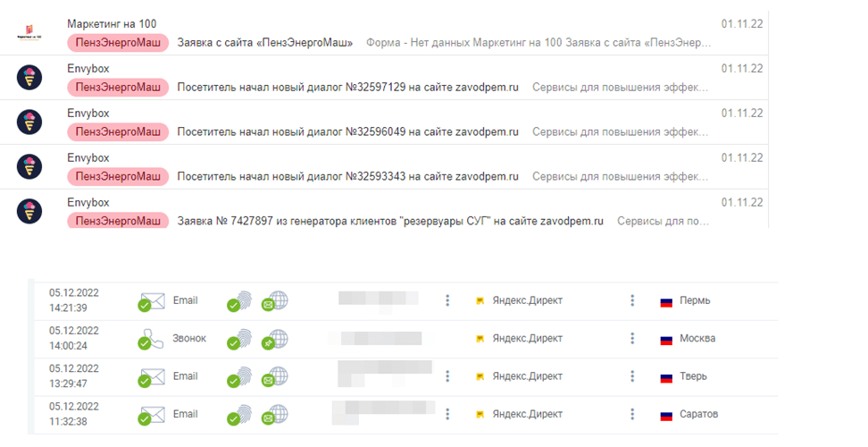
Task: Open email about dialog №32596049
Action: coord(348,131)
